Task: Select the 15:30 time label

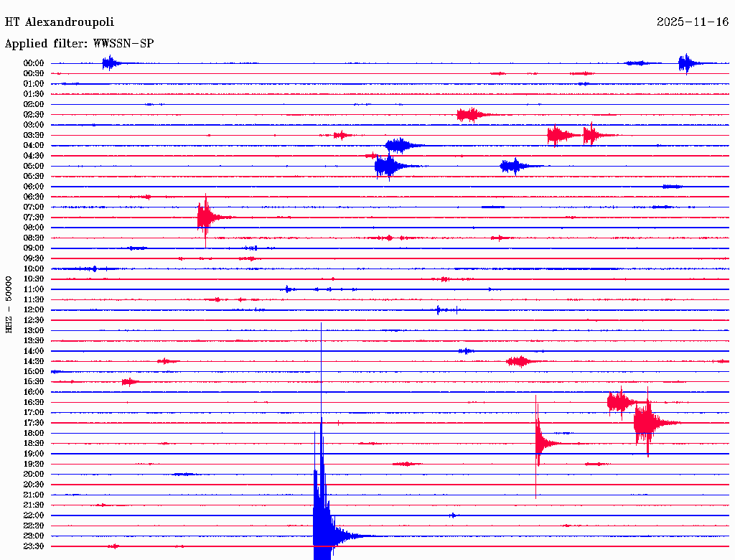Action: (34, 382)
